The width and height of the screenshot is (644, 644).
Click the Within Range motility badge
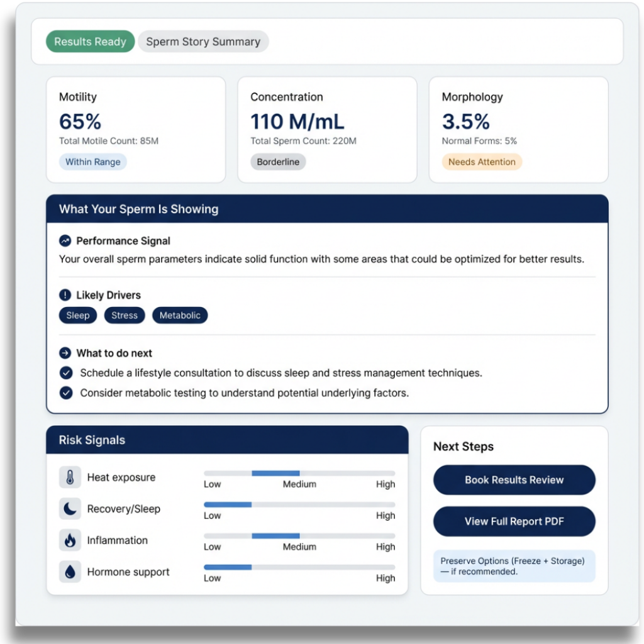(93, 162)
